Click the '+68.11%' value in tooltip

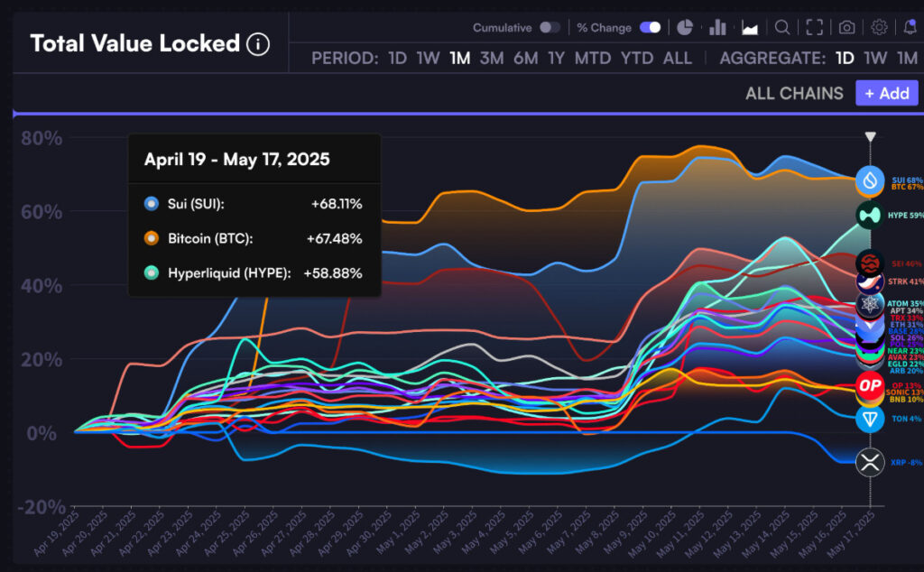(337, 204)
